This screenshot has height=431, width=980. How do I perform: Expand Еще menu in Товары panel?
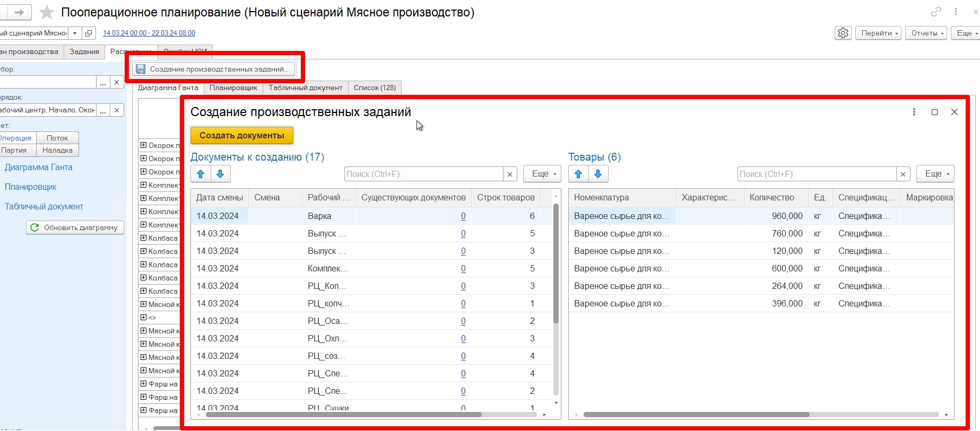[936, 174]
